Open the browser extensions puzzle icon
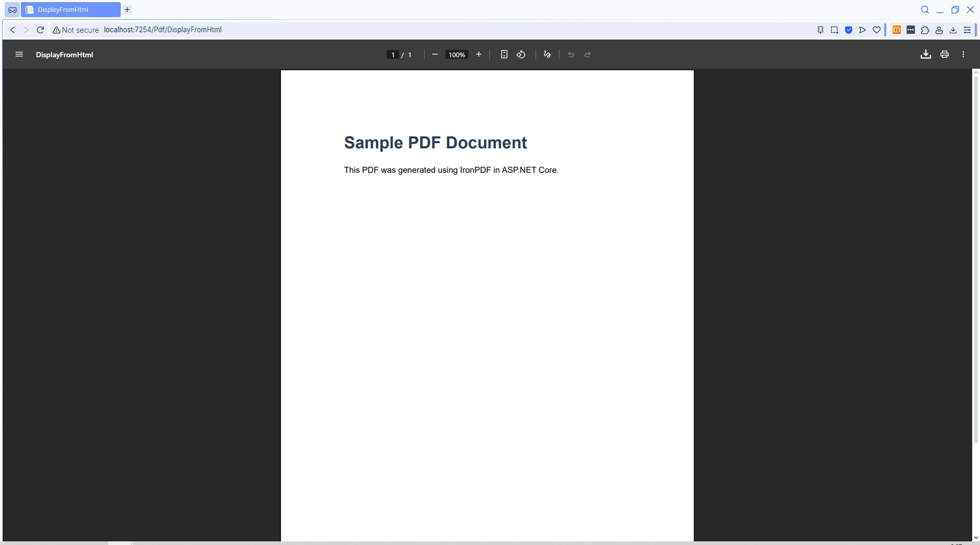This screenshot has height=545, width=980. click(925, 30)
